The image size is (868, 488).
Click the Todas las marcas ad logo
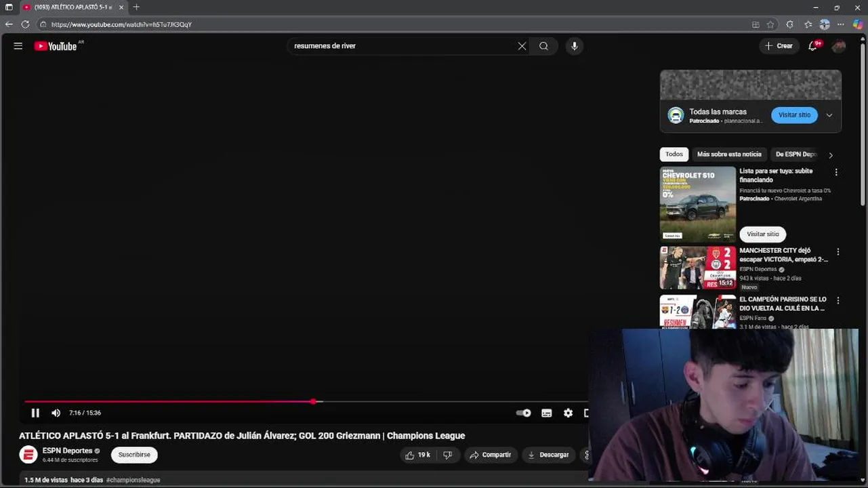point(676,115)
